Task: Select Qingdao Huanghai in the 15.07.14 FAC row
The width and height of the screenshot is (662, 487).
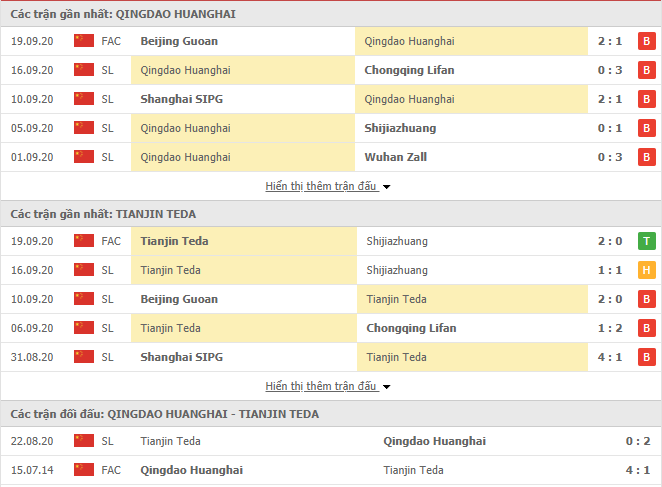Action: (x=191, y=470)
